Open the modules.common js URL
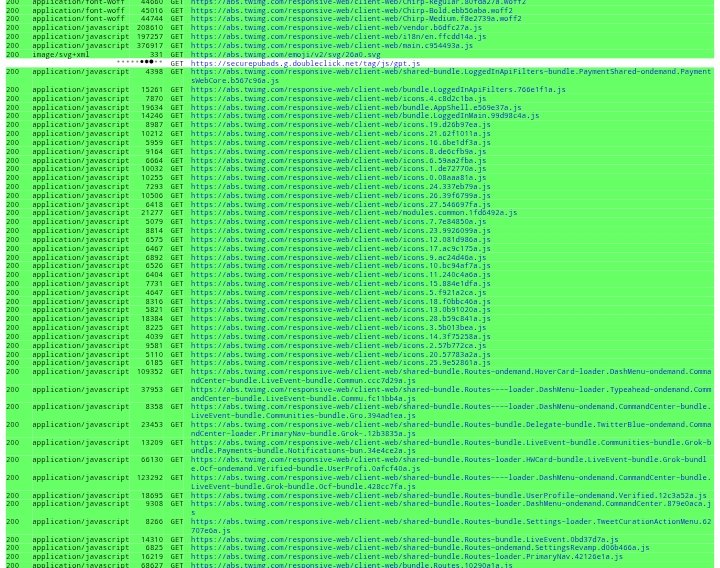Screen dimensions: 720x568 click(354, 213)
